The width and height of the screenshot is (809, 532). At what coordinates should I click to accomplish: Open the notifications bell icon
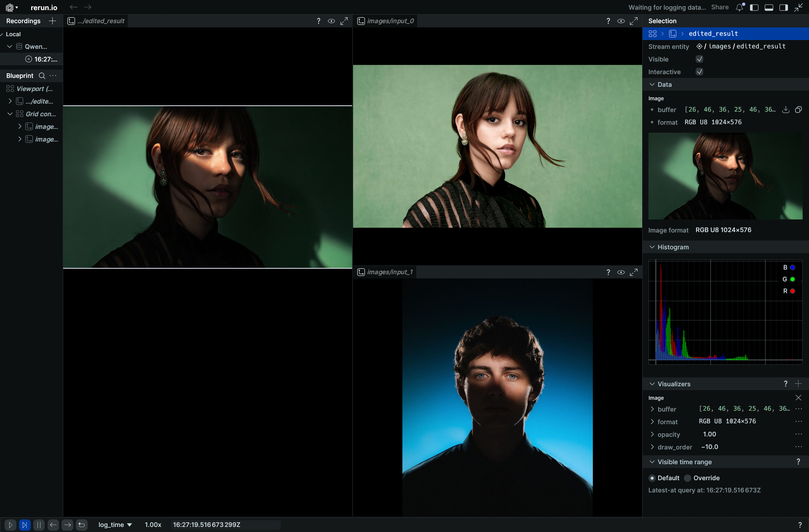coord(739,8)
